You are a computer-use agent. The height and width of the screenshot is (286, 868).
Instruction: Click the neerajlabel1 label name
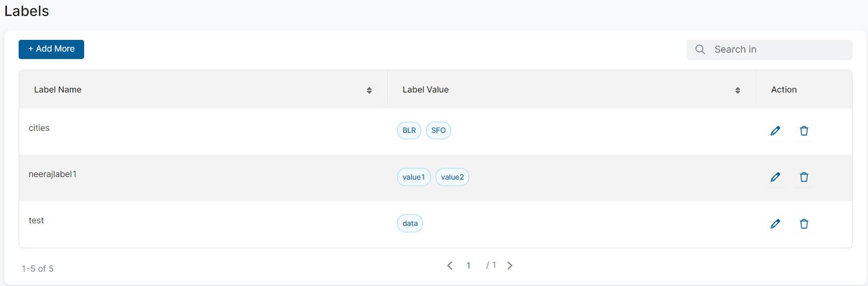[53, 174]
